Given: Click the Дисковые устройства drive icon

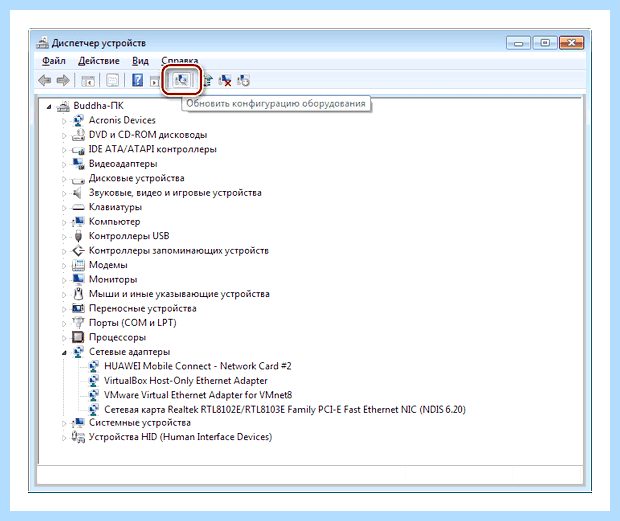Looking at the screenshot, I should [x=78, y=179].
